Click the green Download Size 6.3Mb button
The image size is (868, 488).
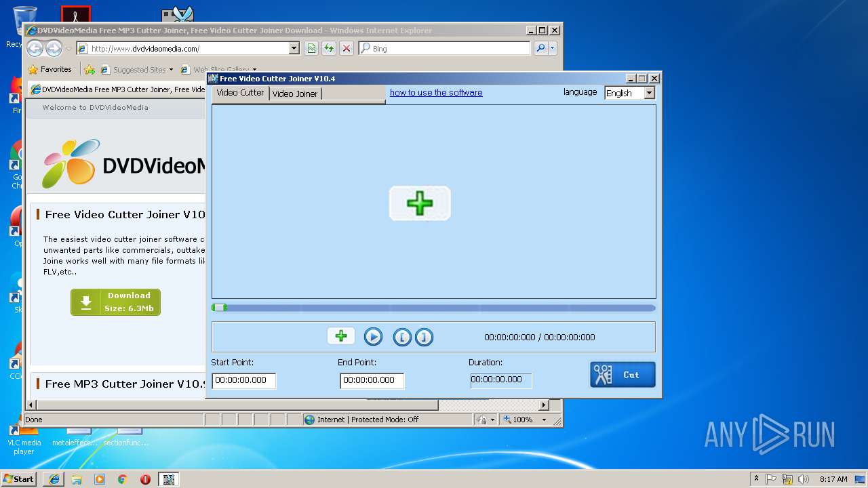pos(115,302)
